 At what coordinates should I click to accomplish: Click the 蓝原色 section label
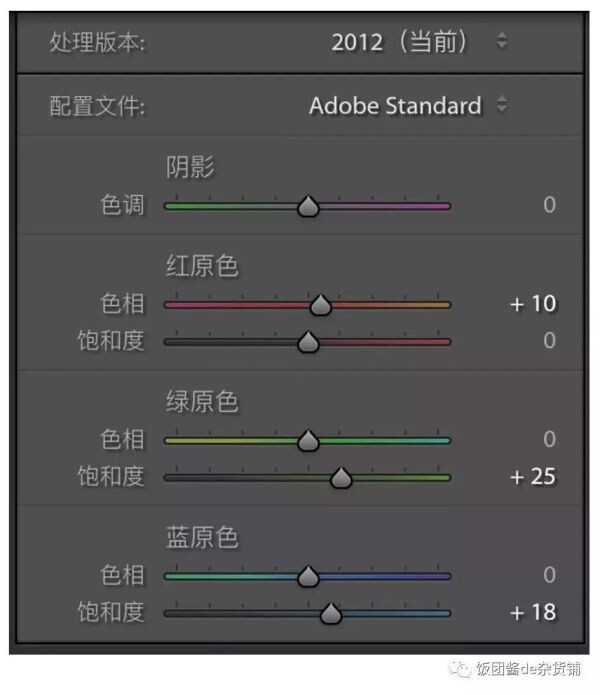pyautogui.click(x=203, y=537)
